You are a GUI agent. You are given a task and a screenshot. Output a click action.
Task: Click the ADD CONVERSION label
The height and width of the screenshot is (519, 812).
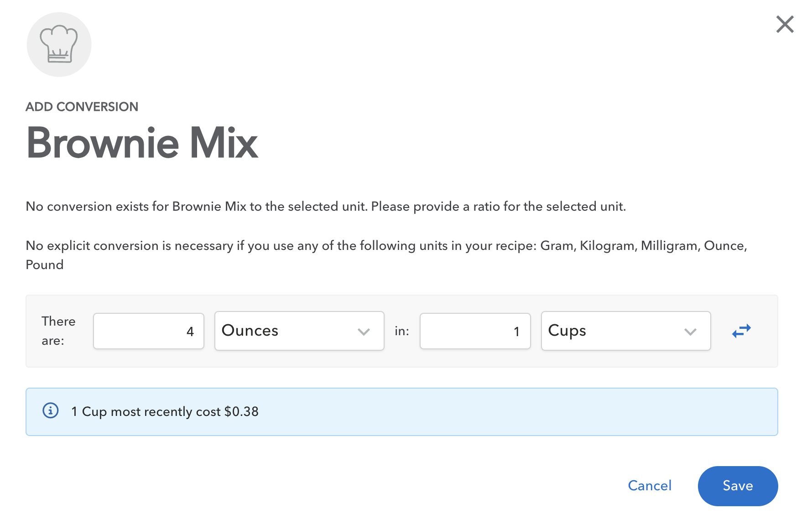[82, 107]
